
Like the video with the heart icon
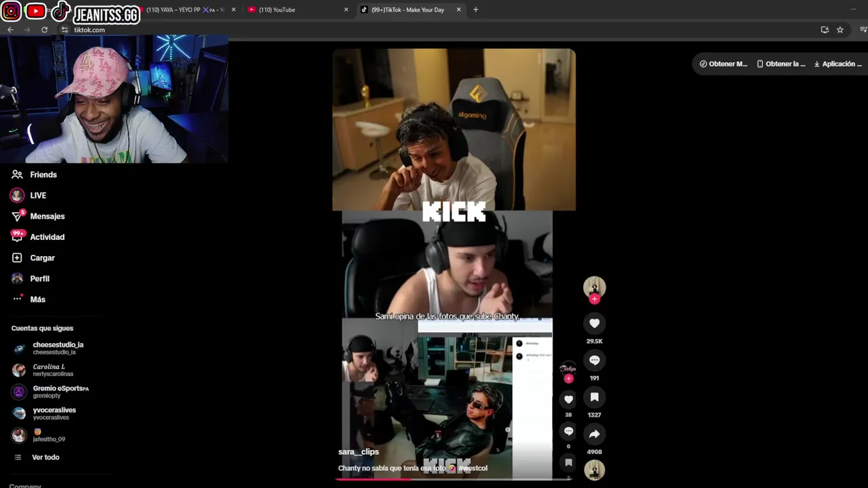point(595,323)
